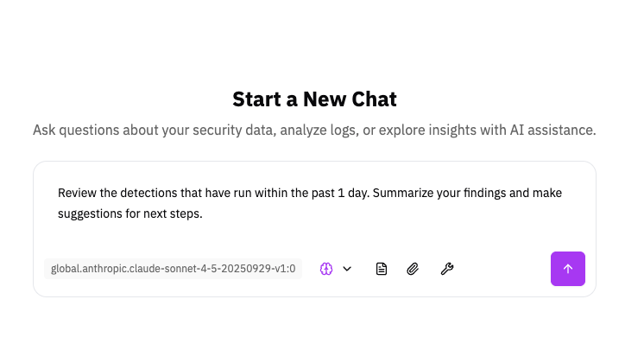The height and width of the screenshot is (363, 644).
Task: Click the "Start a New Chat" heading
Action: tap(314, 99)
